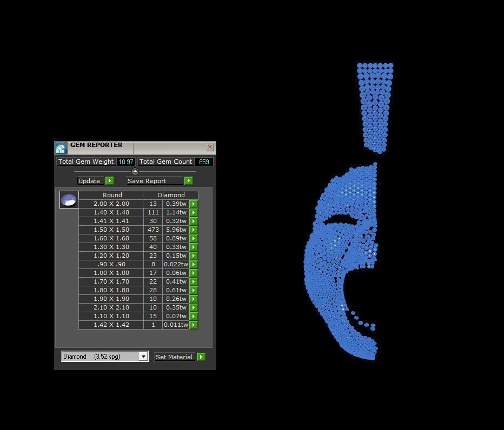The width and height of the screenshot is (504, 430).
Task: Click the Save Report button label
Action: coord(155,181)
